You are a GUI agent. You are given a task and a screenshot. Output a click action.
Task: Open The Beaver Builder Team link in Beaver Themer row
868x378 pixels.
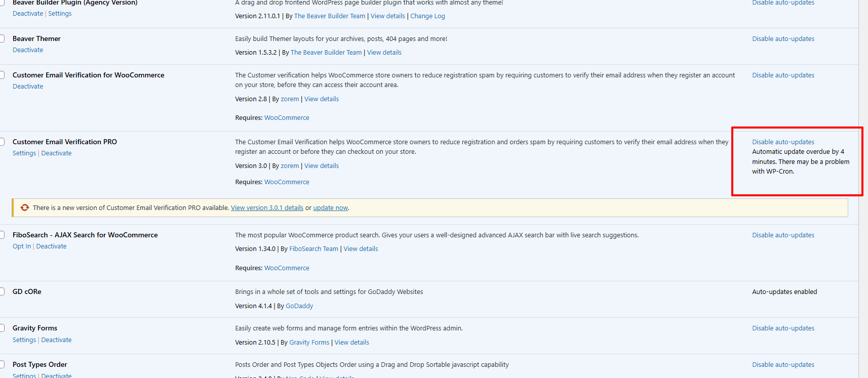tap(326, 53)
